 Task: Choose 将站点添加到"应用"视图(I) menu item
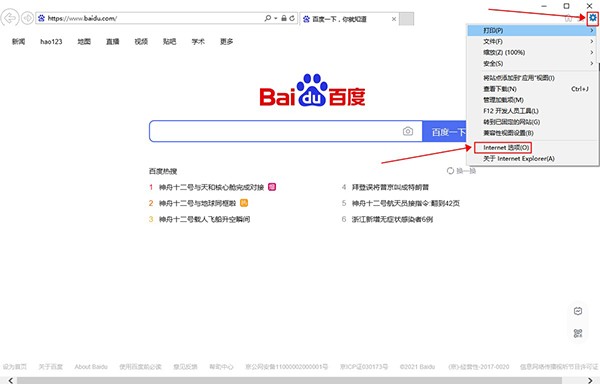coord(532,78)
